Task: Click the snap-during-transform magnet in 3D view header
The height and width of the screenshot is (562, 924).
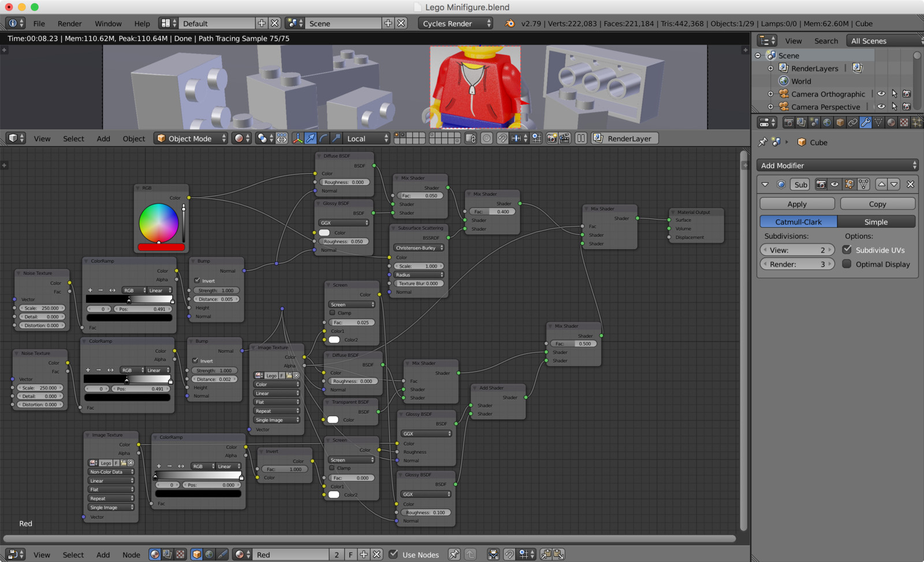Action: click(502, 138)
